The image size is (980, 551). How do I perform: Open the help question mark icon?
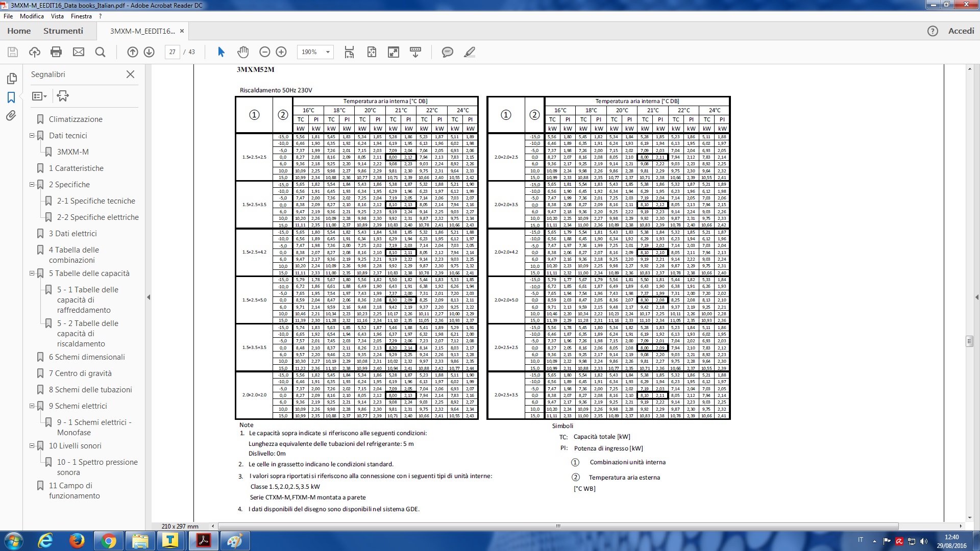[x=933, y=31]
